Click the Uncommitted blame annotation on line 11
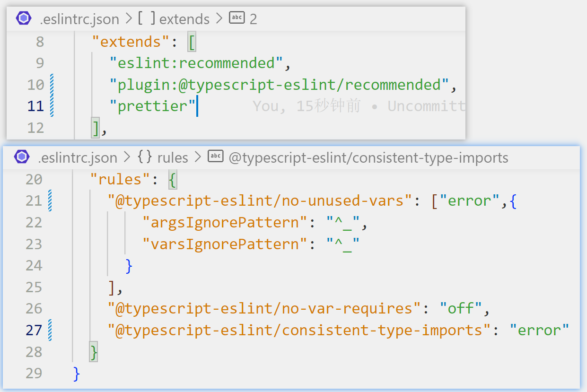 click(425, 105)
